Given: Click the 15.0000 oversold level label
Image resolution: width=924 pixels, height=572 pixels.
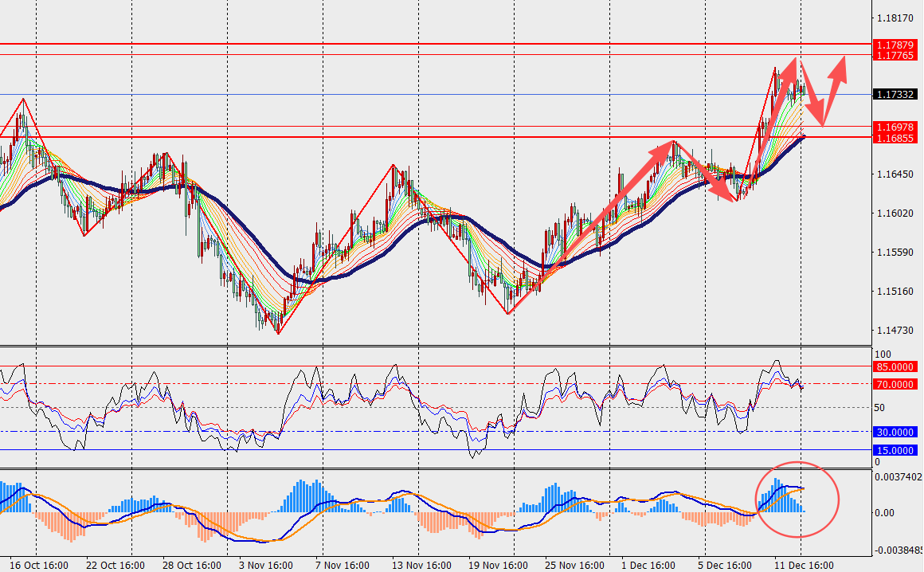Looking at the screenshot, I should [894, 450].
